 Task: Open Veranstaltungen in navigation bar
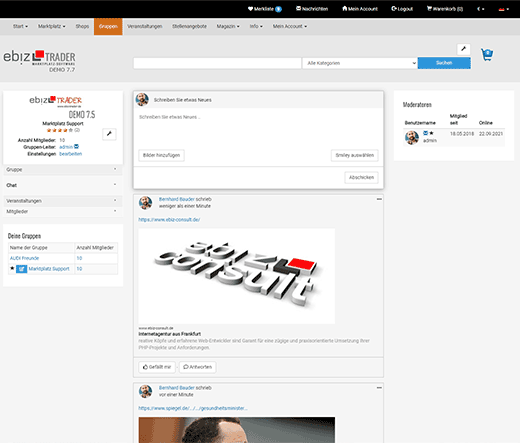[x=145, y=26]
